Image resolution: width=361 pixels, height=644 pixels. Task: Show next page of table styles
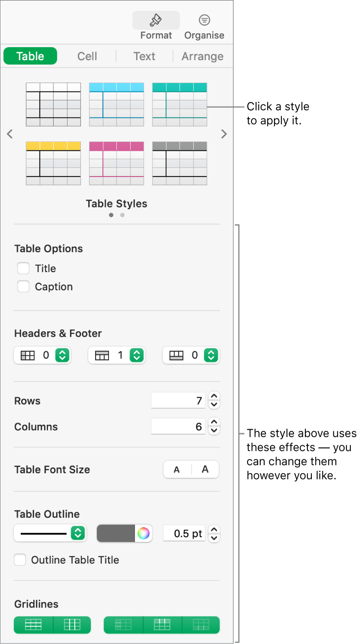pos(224,134)
